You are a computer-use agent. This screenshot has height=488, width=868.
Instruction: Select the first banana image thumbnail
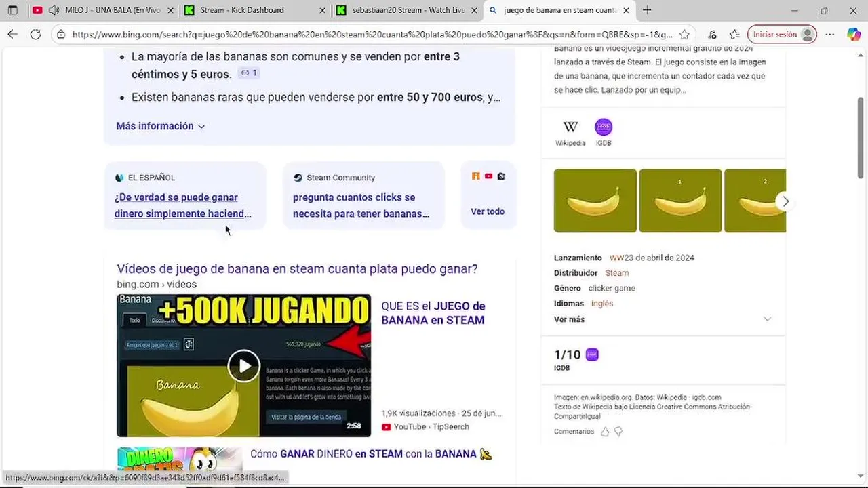click(x=595, y=201)
